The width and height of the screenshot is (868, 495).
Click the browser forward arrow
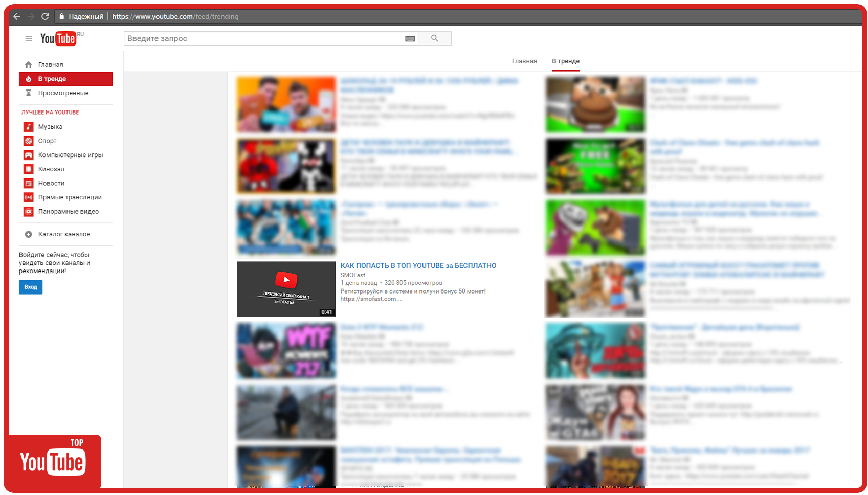(31, 16)
